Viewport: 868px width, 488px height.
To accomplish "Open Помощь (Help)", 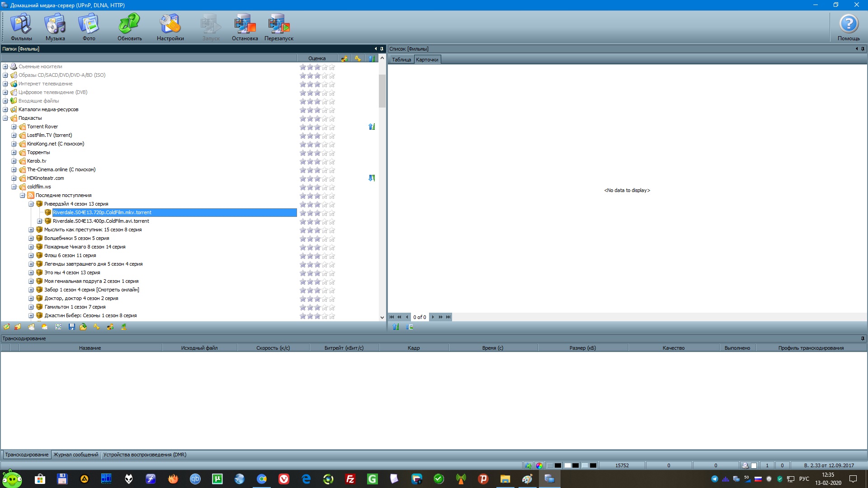I will tap(849, 27).
